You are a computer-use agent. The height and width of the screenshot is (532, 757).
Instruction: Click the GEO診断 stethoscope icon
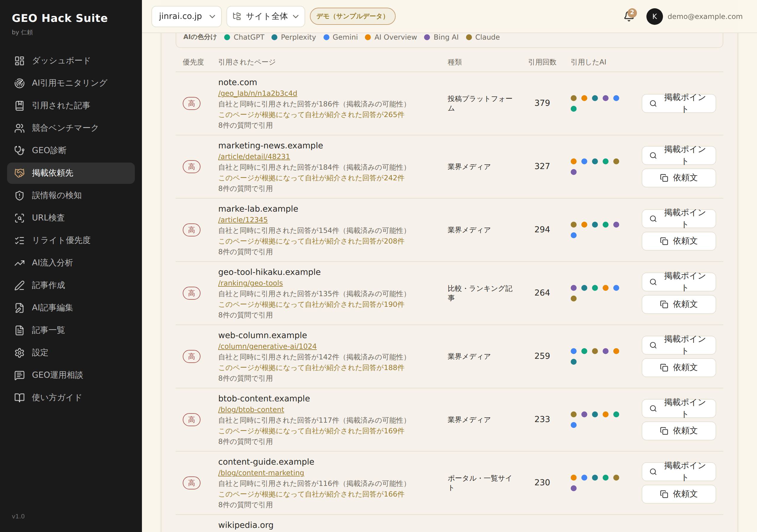click(20, 150)
